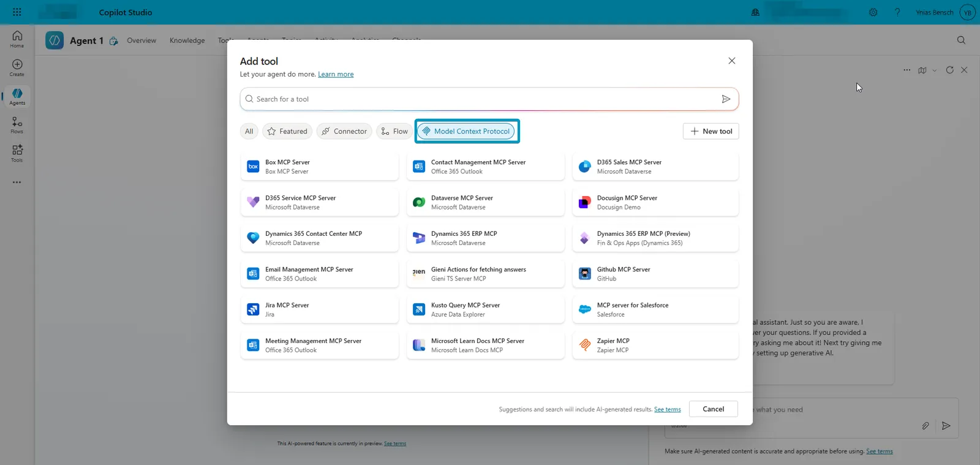Choose the Docusign MCP Server card
Image resolution: width=980 pixels, height=465 pixels.
coord(655,202)
